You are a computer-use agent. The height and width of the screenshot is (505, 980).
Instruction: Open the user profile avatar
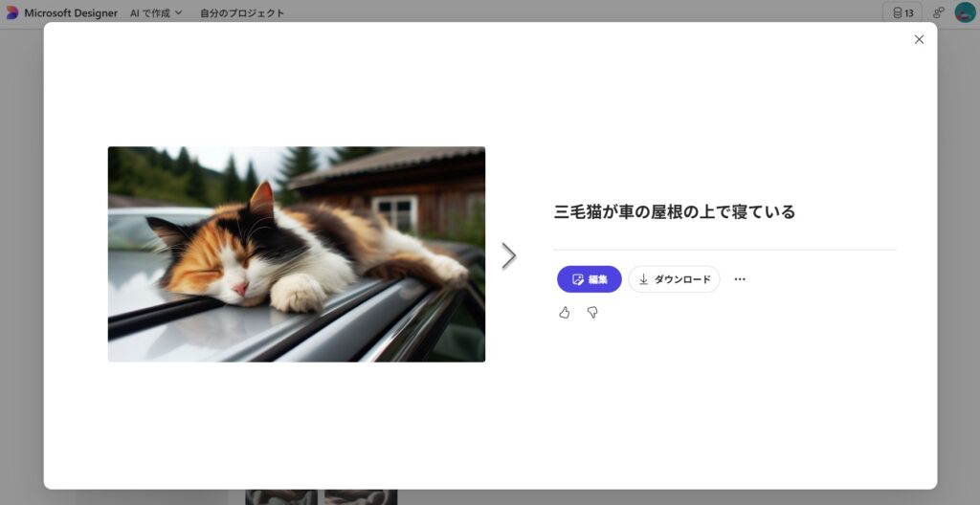965,12
